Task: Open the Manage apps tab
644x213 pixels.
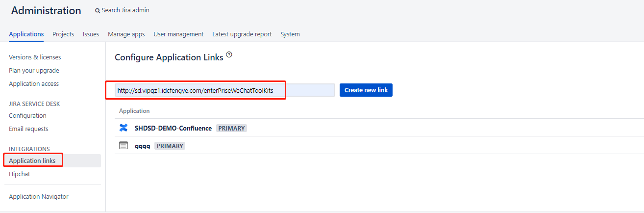Action: coord(126,34)
